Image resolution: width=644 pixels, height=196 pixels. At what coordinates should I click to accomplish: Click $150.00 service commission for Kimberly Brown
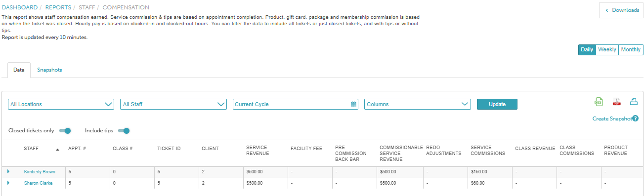point(479,172)
